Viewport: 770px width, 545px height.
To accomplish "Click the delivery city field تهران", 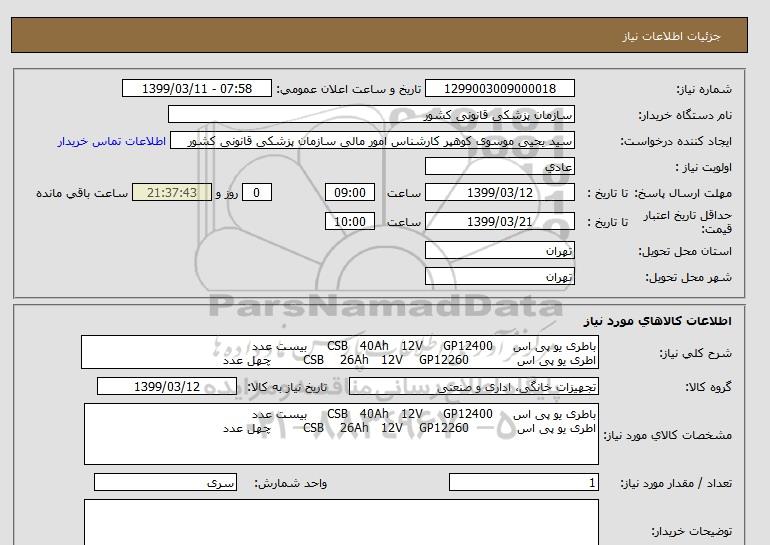I will (x=499, y=276).
